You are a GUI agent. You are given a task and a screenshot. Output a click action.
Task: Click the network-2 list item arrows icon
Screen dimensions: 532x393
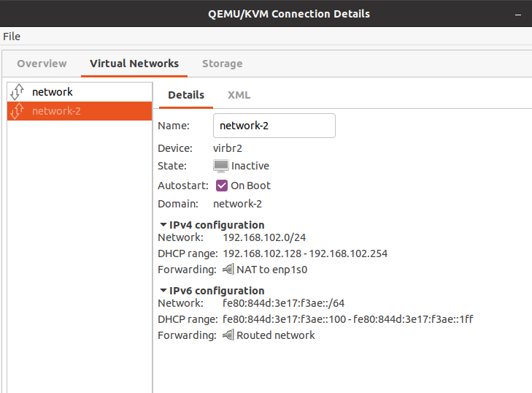[17, 111]
